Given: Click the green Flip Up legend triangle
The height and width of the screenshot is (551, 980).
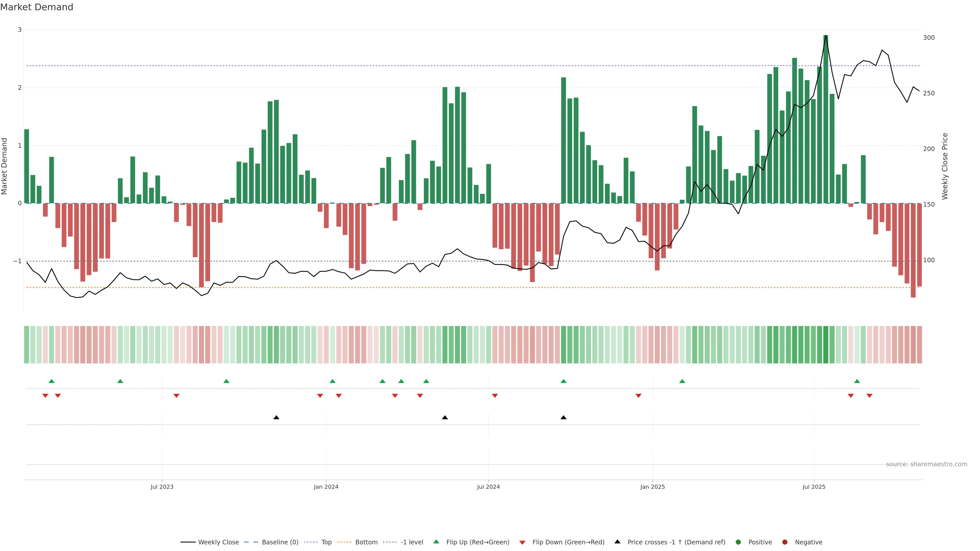Looking at the screenshot, I should point(436,542).
